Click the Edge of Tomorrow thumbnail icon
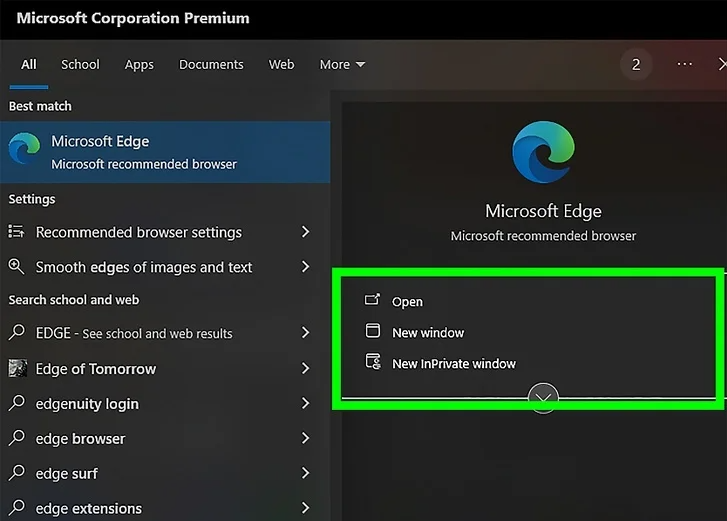 [x=17, y=369]
